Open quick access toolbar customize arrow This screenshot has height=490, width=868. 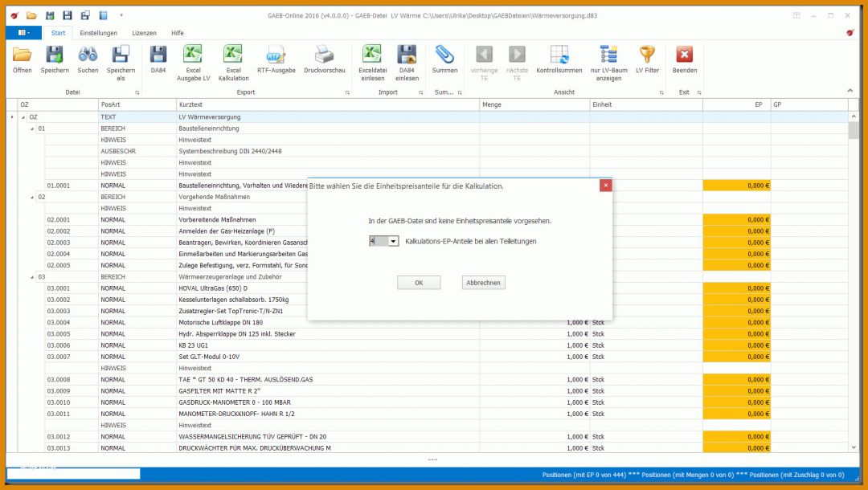click(x=121, y=15)
